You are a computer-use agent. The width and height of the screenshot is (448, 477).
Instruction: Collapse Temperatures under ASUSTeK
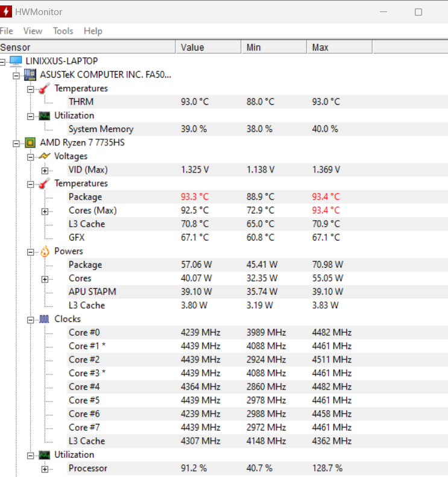(x=30, y=89)
